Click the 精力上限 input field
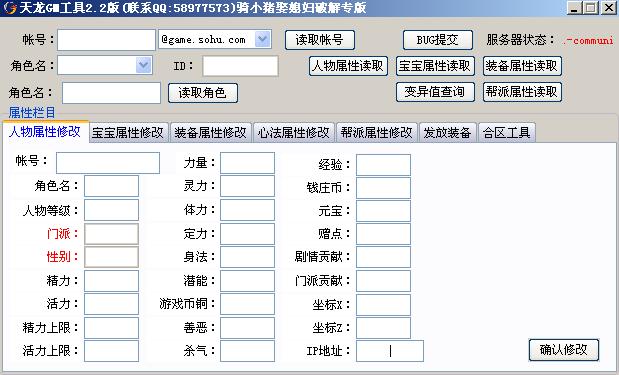 [x=111, y=328]
